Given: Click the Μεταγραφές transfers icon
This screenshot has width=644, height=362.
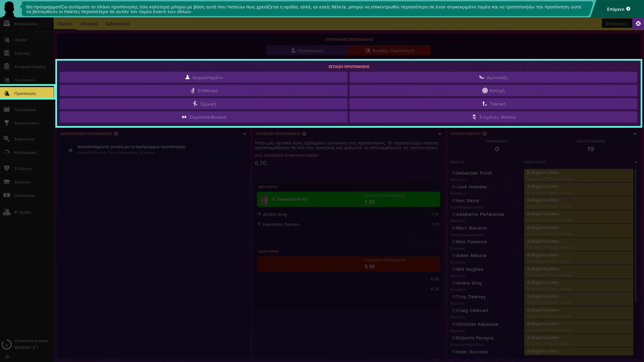Looking at the screenshot, I should click(7, 152).
